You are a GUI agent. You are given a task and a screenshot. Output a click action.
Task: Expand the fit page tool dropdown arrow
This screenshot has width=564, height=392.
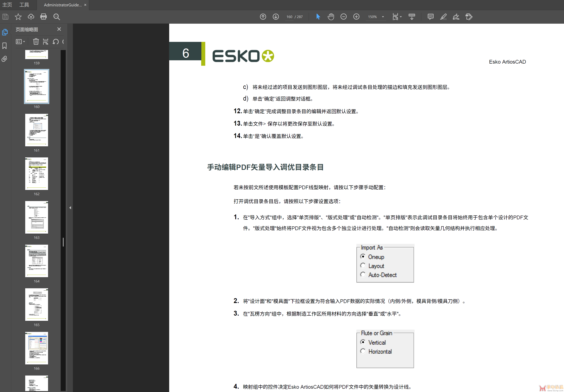click(x=401, y=17)
